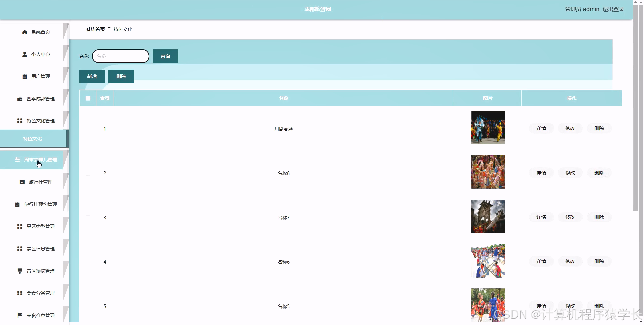644x325 pixels.
Task: Click the grid icon beside 景区类型管理
Action: tap(20, 226)
